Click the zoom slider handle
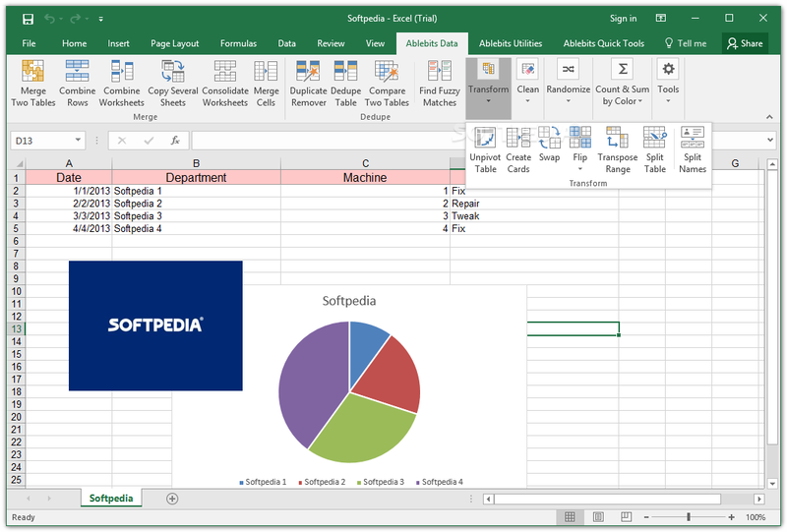787x532 pixels. pos(689,517)
